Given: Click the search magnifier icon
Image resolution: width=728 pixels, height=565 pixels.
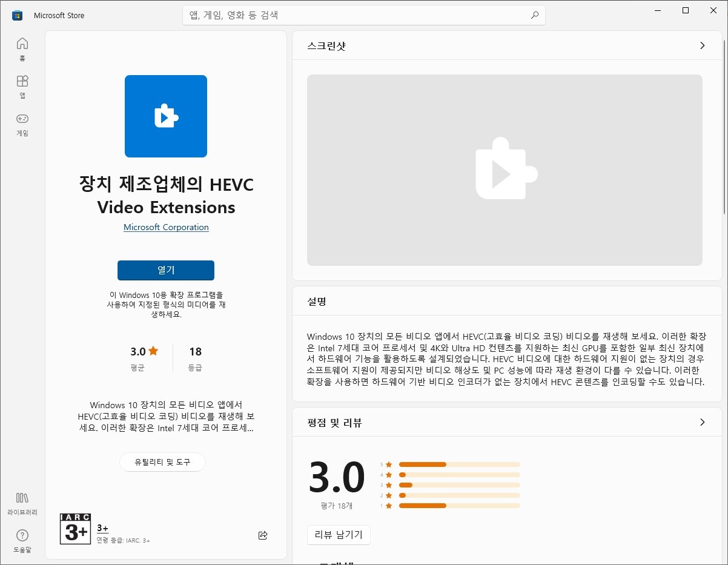Looking at the screenshot, I should pyautogui.click(x=534, y=15).
